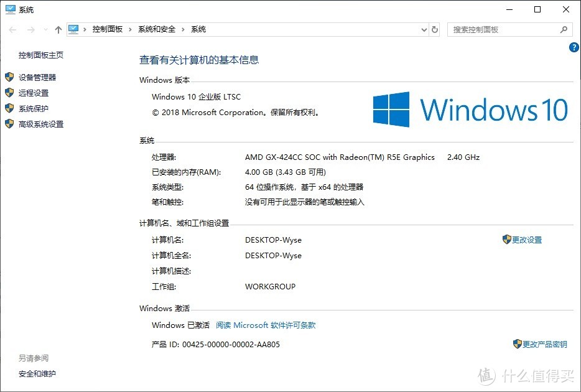Image resolution: width=581 pixels, height=392 pixels.
Task: Click the shield icon beside 更改产品密钥
Action: click(518, 344)
